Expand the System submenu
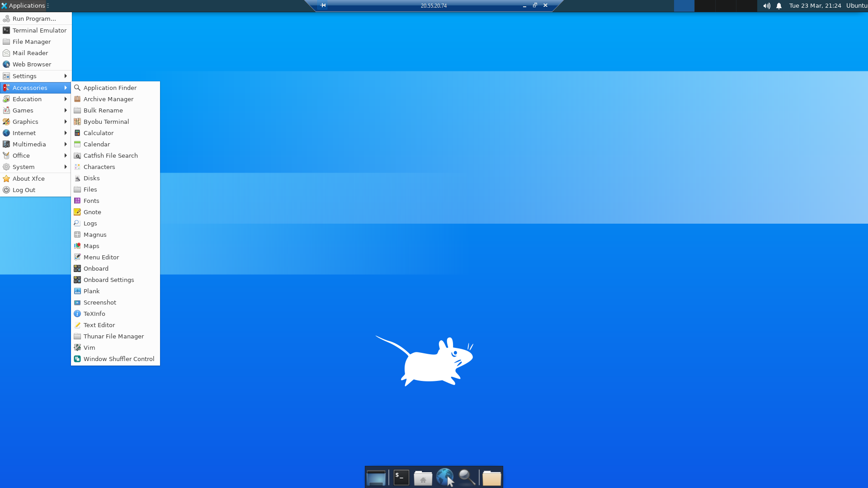The width and height of the screenshot is (868, 488). [x=35, y=167]
